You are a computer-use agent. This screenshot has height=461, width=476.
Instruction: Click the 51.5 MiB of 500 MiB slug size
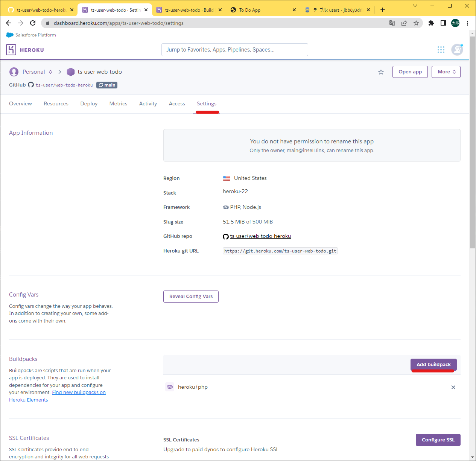point(248,222)
